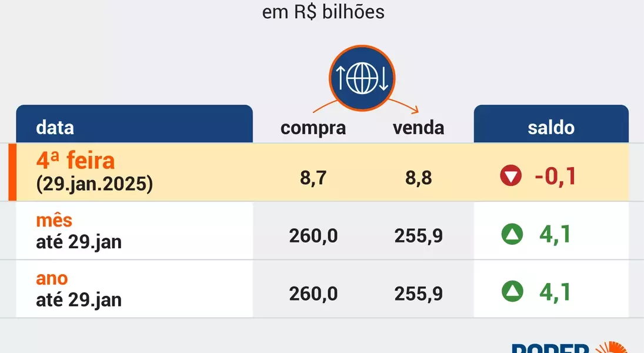
Task: Click the 260,0 value in the mês row
Action: [313, 235]
